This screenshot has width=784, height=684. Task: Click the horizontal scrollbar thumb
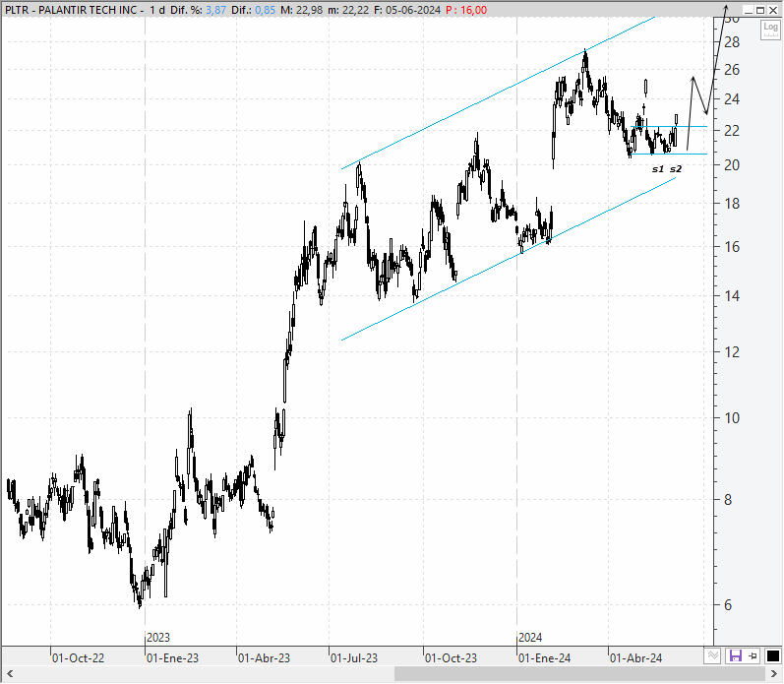click(579, 673)
